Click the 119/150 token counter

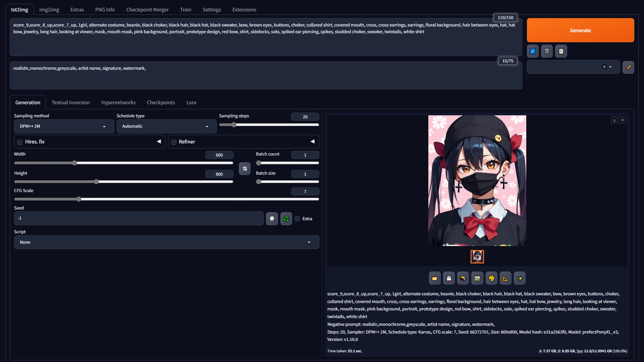coord(505,17)
